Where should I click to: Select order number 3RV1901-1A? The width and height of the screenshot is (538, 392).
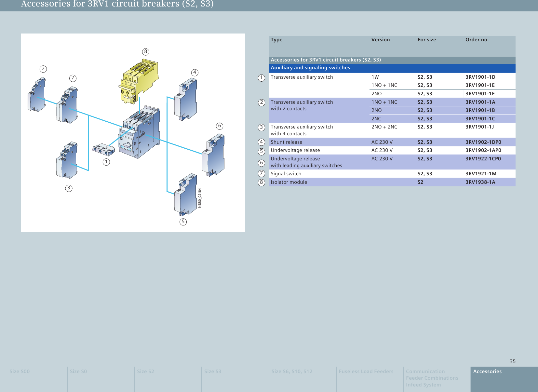480,102
